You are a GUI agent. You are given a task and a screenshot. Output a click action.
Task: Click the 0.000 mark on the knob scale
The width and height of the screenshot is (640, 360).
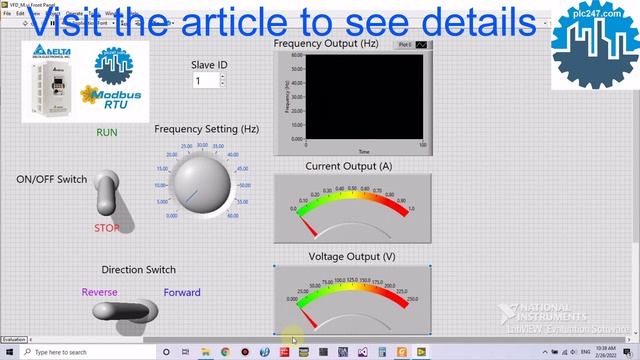click(172, 216)
